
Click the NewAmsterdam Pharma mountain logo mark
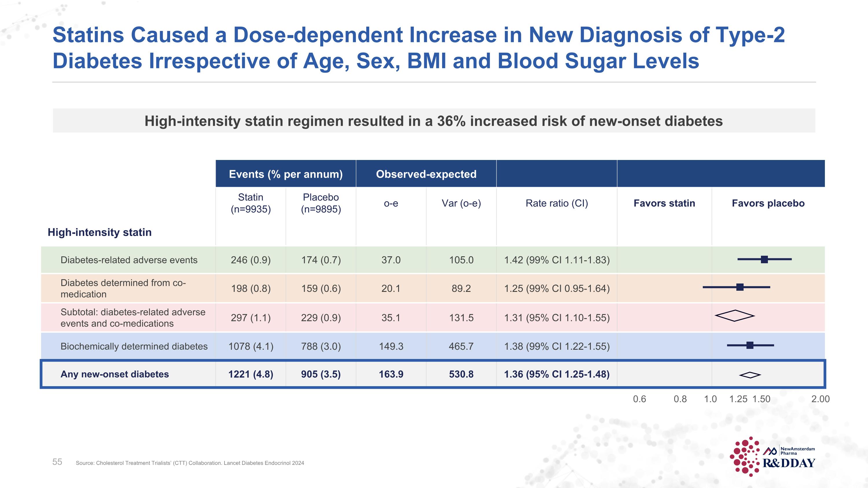[x=770, y=451]
